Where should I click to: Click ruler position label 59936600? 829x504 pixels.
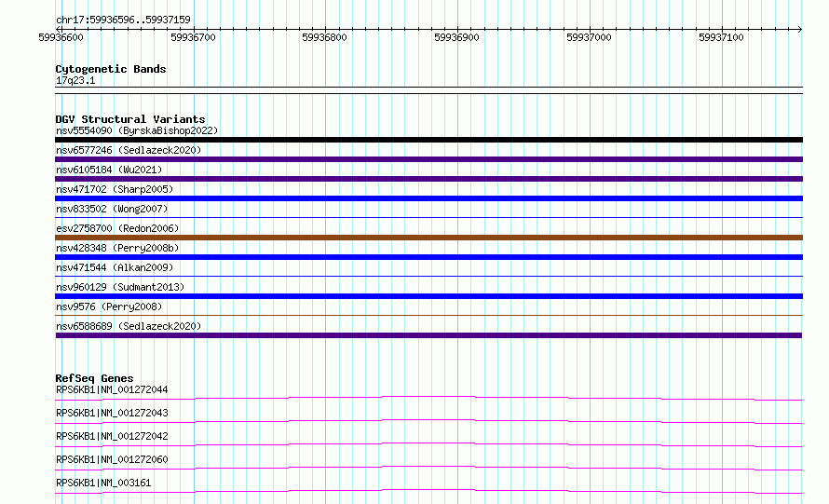point(61,37)
